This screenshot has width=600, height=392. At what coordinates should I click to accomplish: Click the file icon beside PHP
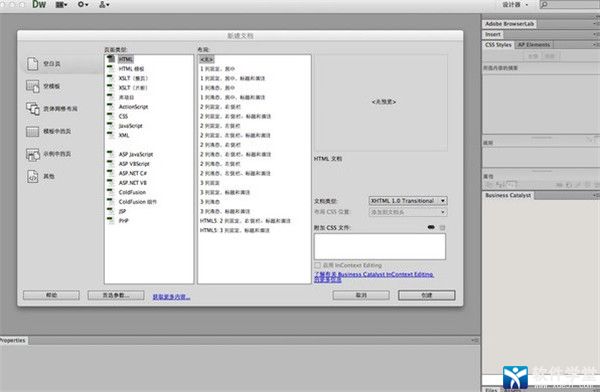[111, 220]
